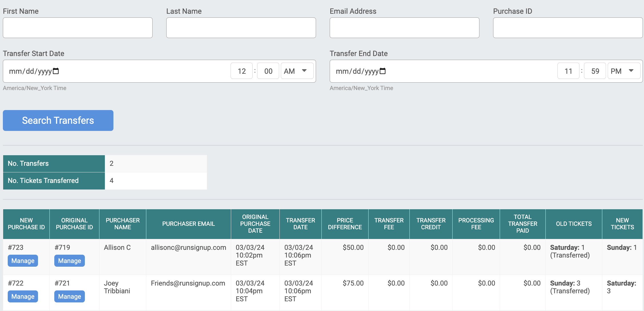644x311 pixels.
Task: Select the end time minutes field 59
Action: (595, 71)
